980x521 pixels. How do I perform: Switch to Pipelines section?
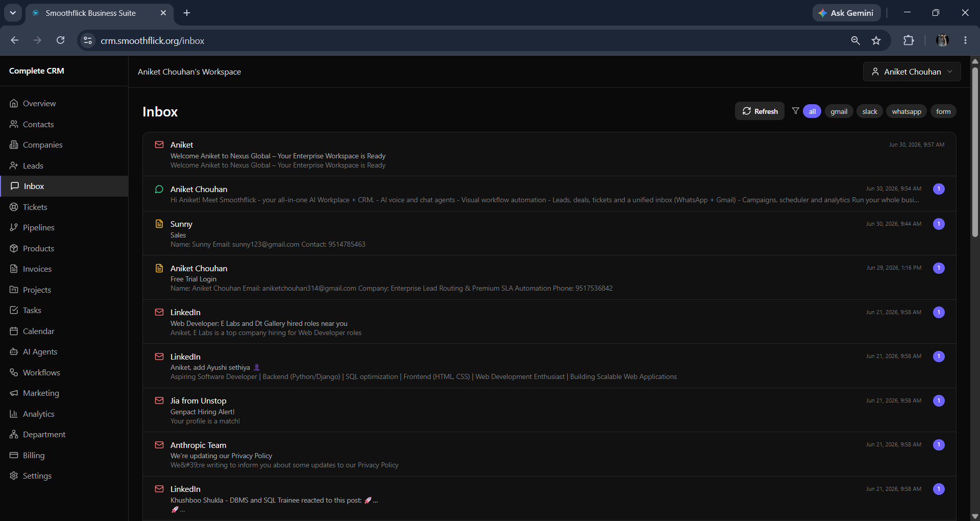click(64, 227)
